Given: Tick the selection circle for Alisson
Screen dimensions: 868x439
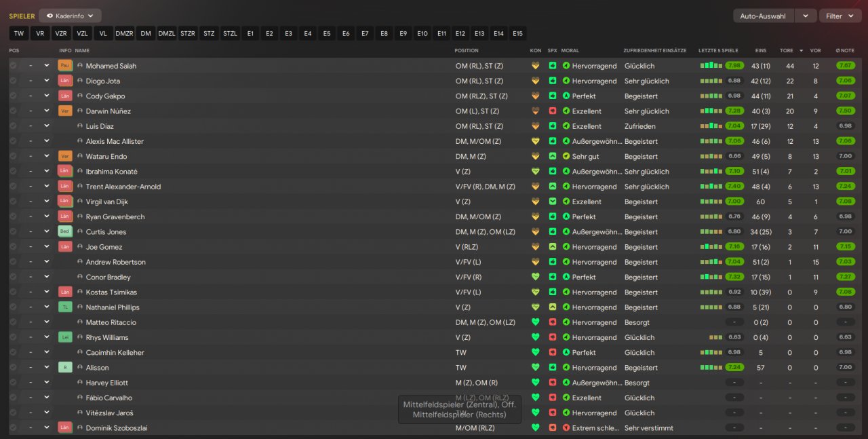Looking at the screenshot, I should coord(13,368).
